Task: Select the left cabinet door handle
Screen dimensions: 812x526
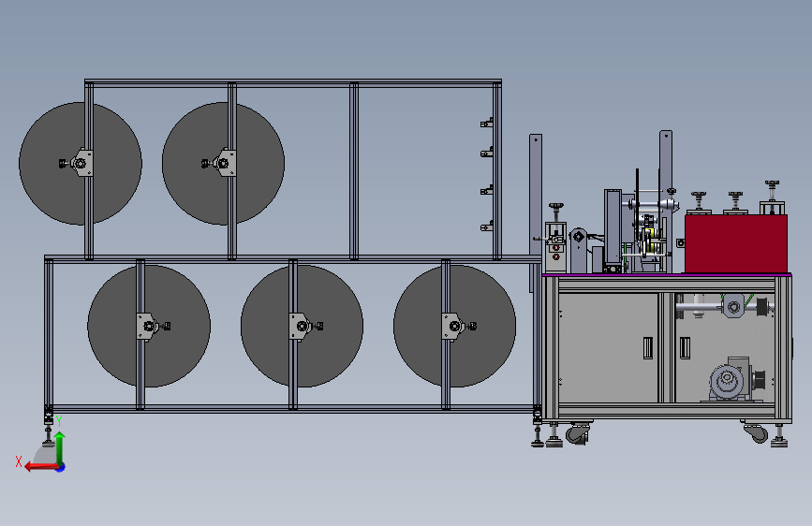Action: tap(648, 347)
